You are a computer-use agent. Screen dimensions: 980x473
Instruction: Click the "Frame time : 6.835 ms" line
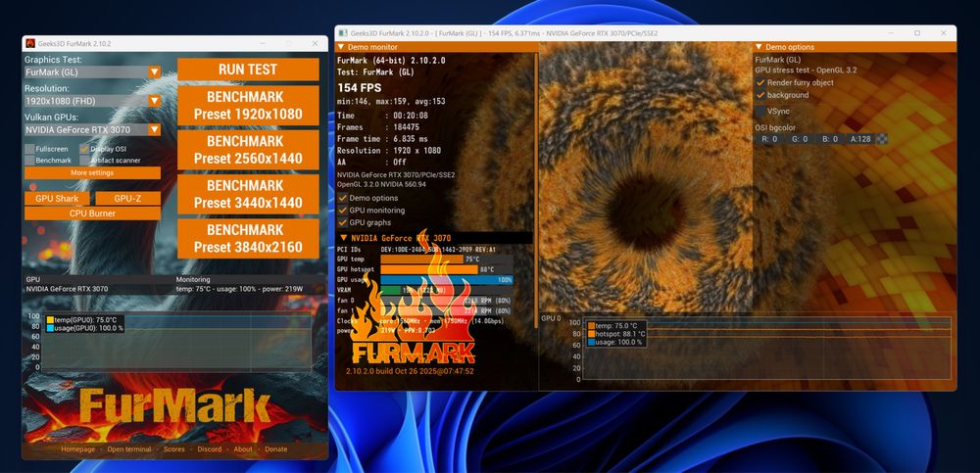(382, 139)
